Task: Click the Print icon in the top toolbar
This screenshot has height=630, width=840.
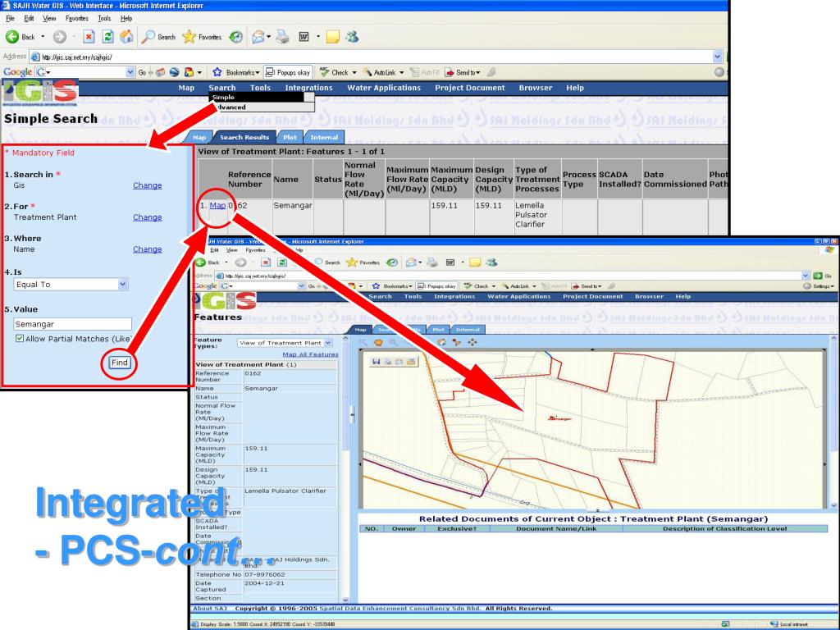Action: point(283,36)
